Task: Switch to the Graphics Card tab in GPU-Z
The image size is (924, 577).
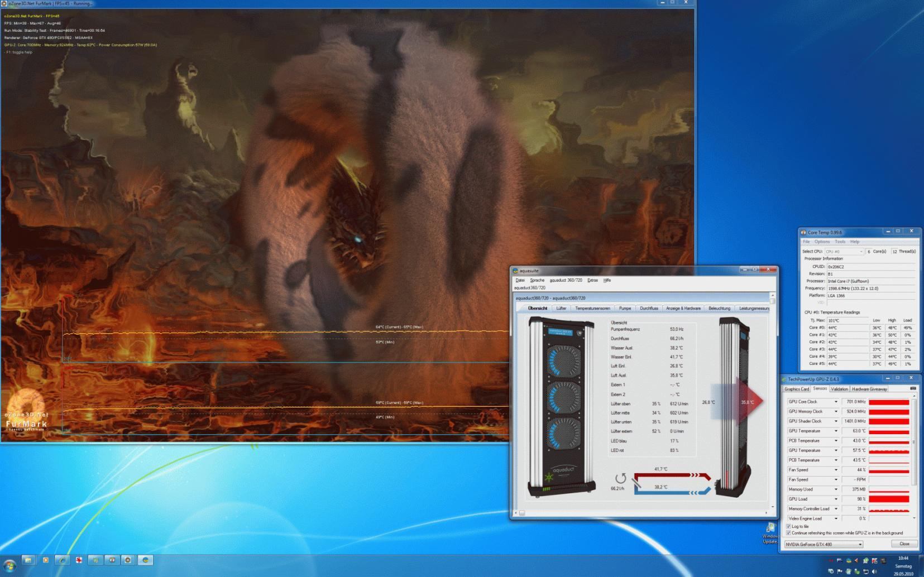Action: coord(796,389)
